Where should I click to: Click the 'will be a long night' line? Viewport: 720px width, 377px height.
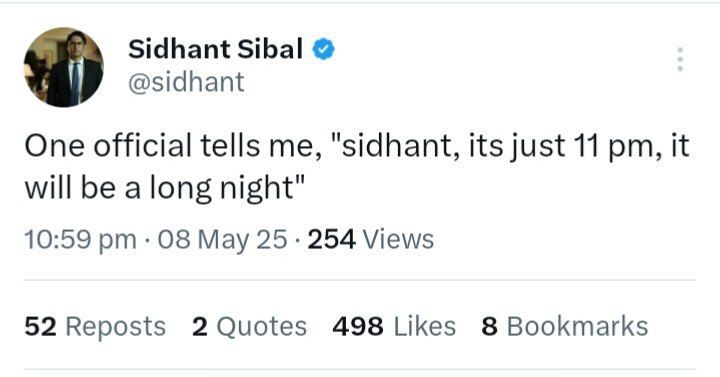point(165,188)
